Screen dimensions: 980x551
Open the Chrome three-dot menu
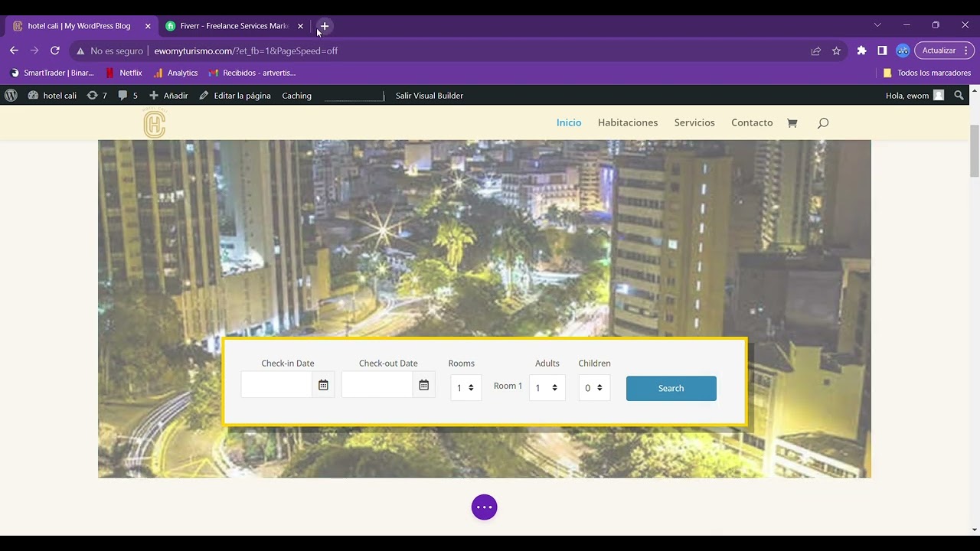pyautogui.click(x=965, y=51)
